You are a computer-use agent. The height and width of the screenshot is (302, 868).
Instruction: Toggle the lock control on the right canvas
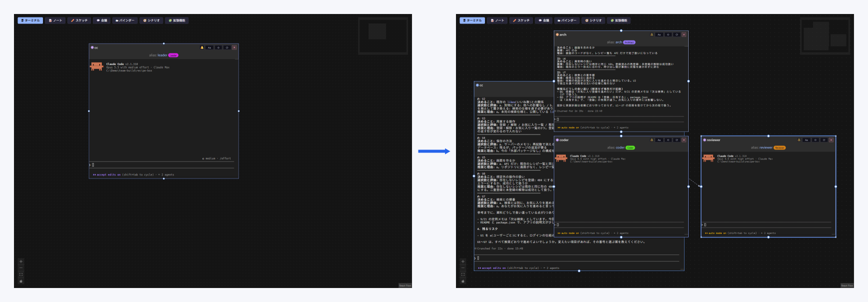coord(463,281)
